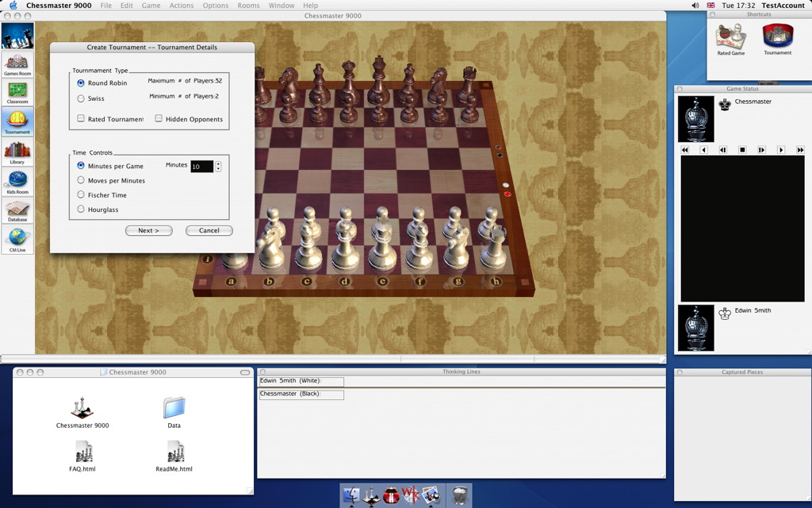The height and width of the screenshot is (508, 812).
Task: Open the Kids Room sidebar icon
Action: click(17, 182)
